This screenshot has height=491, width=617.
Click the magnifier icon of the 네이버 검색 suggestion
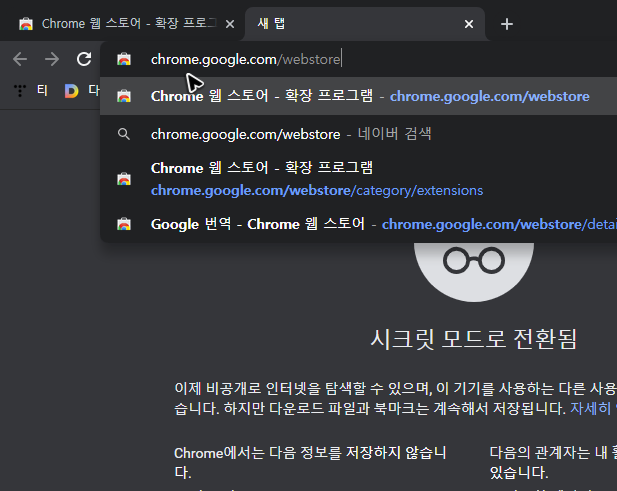pos(124,134)
